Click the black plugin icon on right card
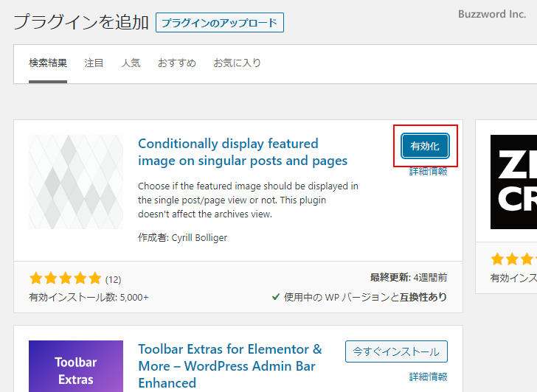 pyautogui.click(x=513, y=182)
